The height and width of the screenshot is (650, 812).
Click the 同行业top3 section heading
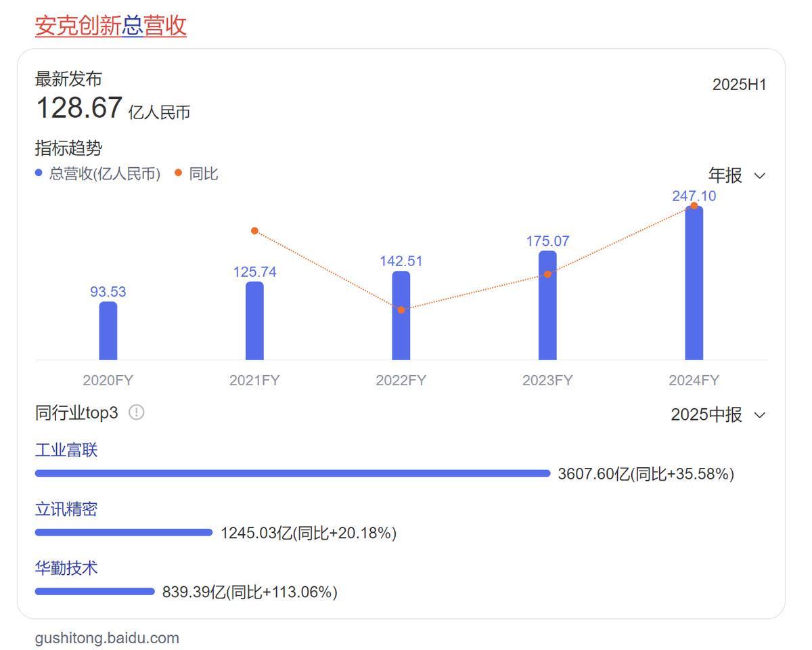(x=76, y=412)
